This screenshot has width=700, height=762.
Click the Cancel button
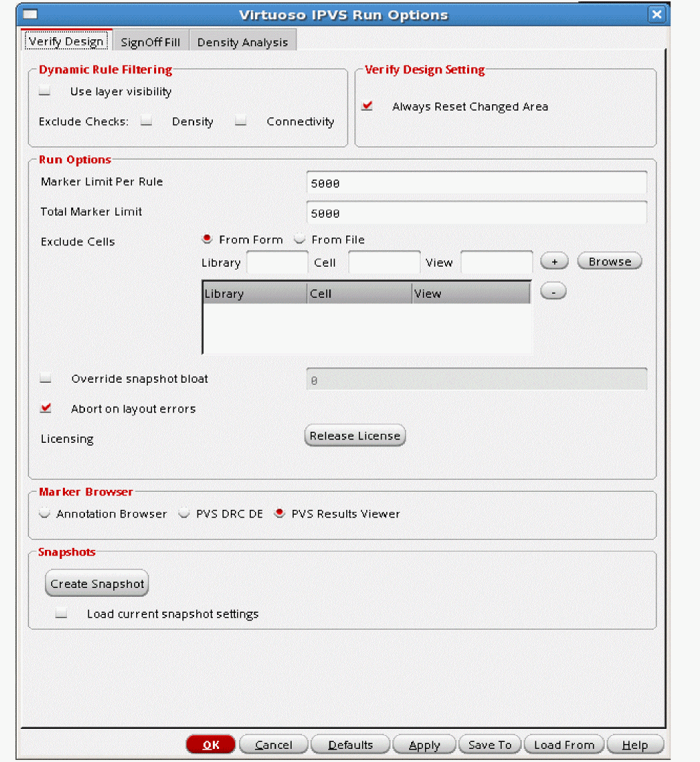[x=274, y=745]
